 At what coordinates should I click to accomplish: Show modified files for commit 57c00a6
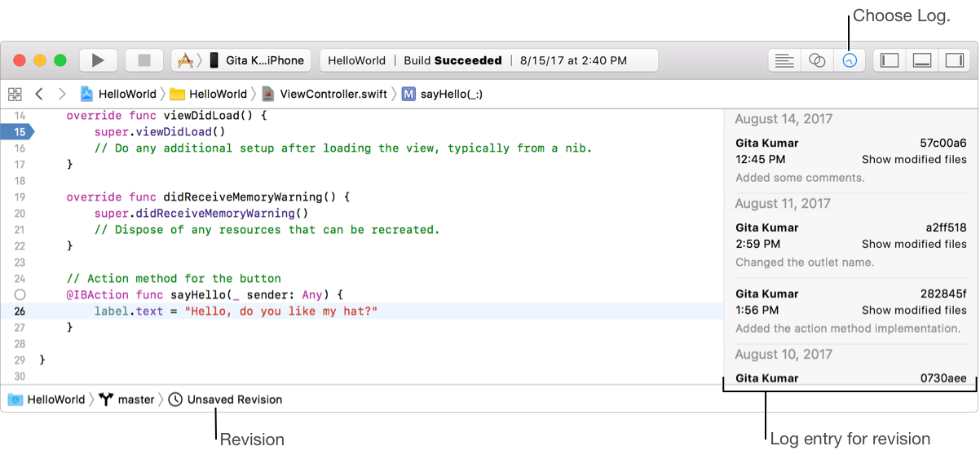[x=914, y=159]
